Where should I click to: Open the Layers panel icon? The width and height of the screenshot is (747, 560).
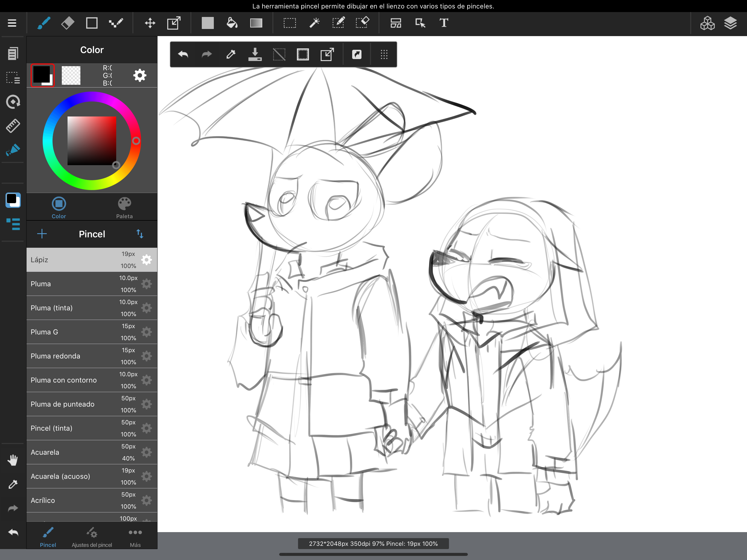730,23
